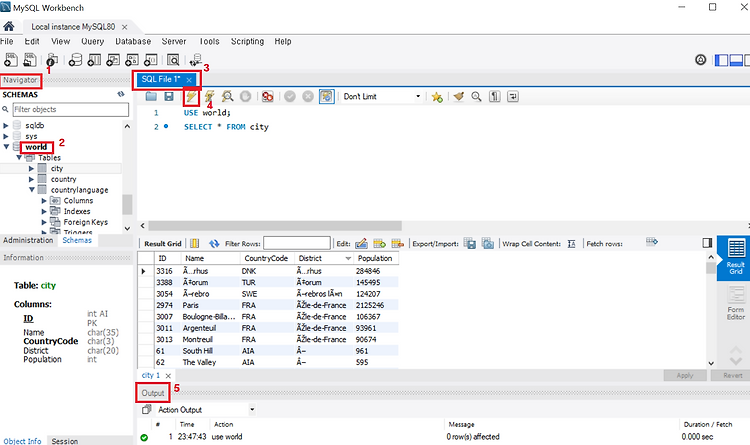Create a new schema icon
This screenshot has height=445, width=750.
[75, 60]
